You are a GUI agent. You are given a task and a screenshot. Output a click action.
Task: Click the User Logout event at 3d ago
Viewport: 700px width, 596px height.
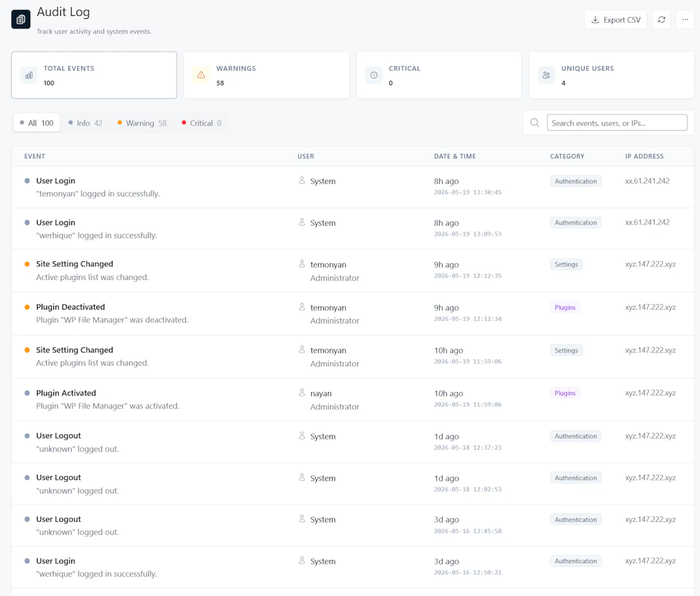click(59, 519)
